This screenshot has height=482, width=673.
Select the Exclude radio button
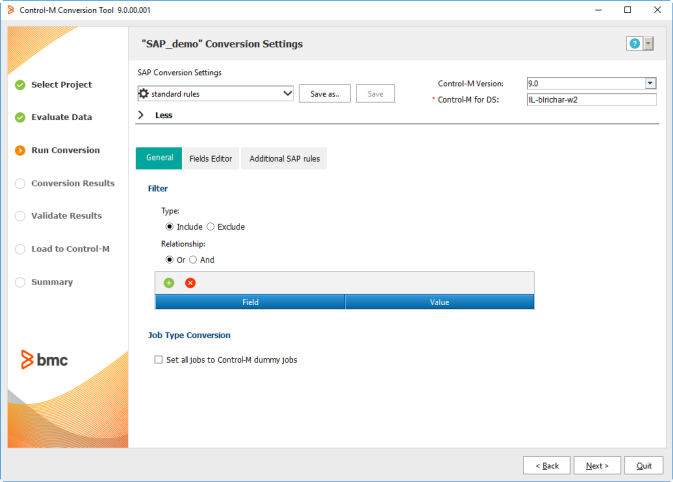(x=210, y=227)
